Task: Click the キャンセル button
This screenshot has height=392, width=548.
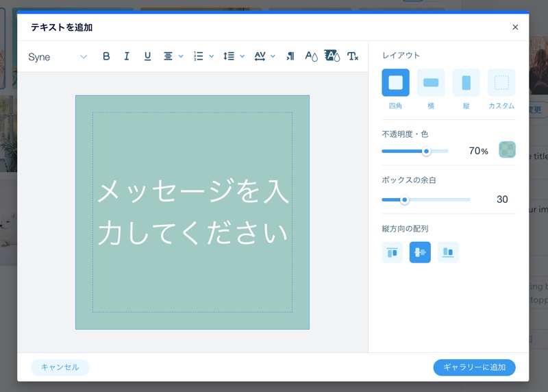Action: (x=60, y=367)
